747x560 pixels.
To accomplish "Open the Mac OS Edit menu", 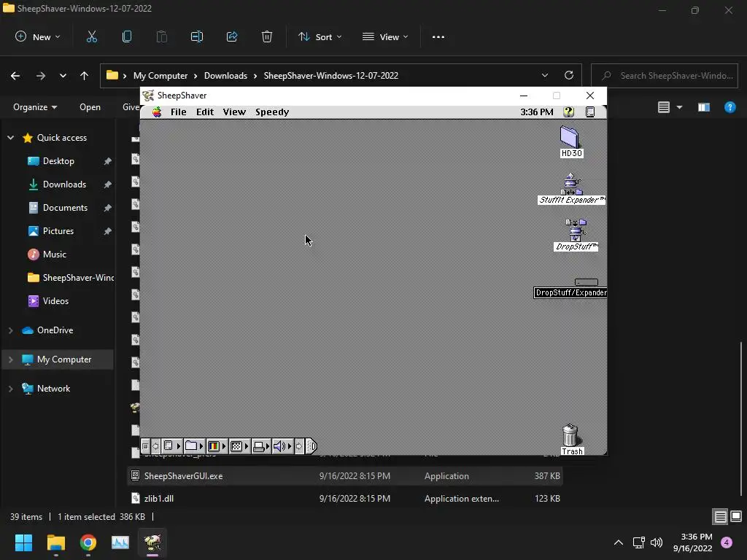I will (205, 112).
